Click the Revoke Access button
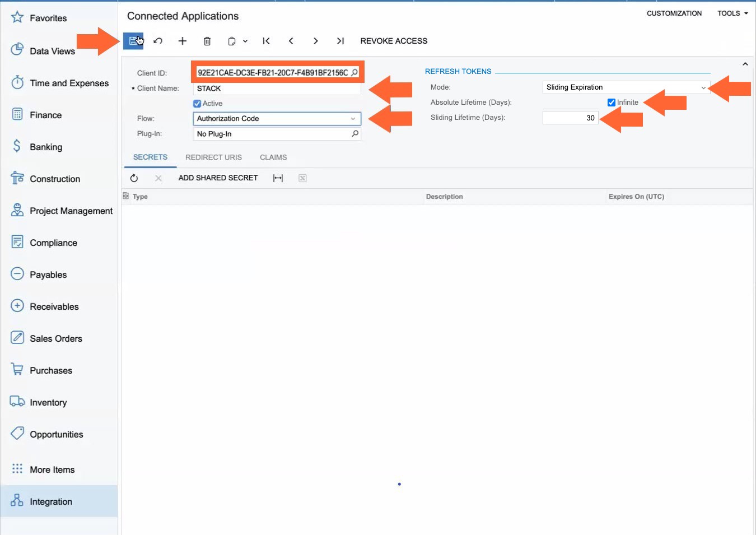This screenshot has width=756, height=535. 394,41
